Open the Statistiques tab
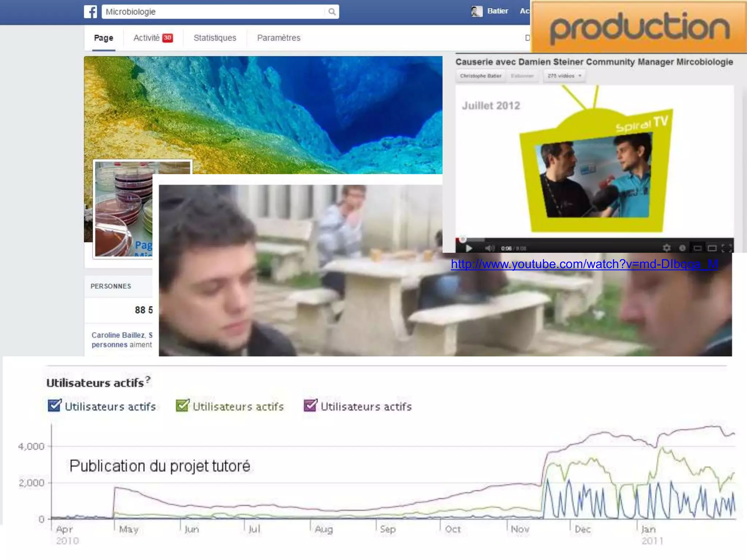Viewport: 747px width, 560px height. point(215,38)
